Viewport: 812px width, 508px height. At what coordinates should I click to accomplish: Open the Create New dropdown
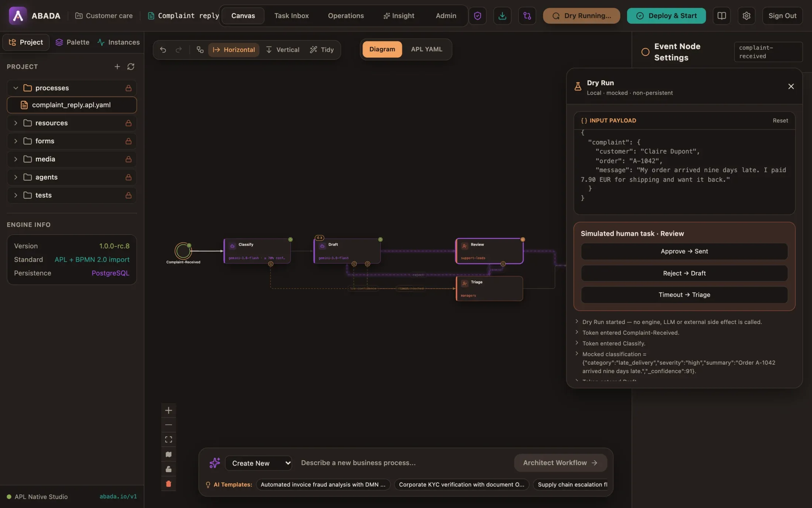(258, 463)
